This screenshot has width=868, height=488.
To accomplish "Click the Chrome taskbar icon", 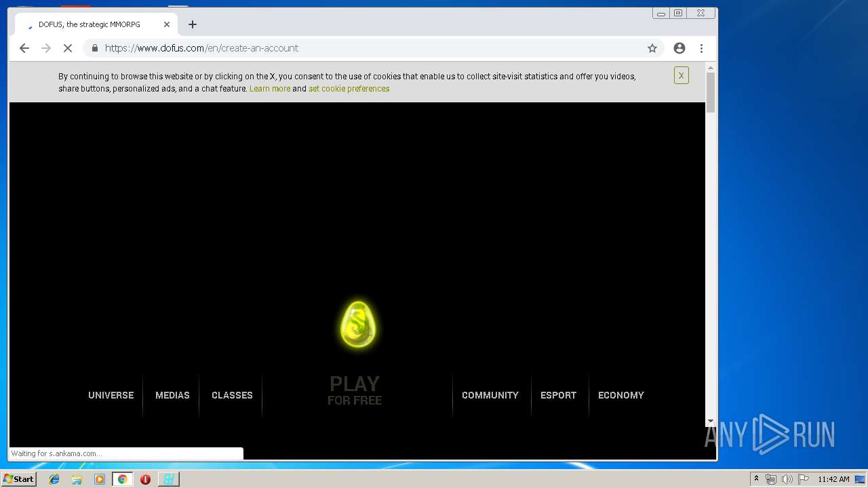I will click(x=123, y=479).
